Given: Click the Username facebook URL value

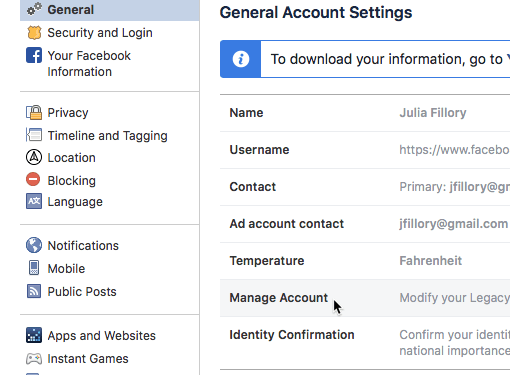Looking at the screenshot, I should coord(455,150).
